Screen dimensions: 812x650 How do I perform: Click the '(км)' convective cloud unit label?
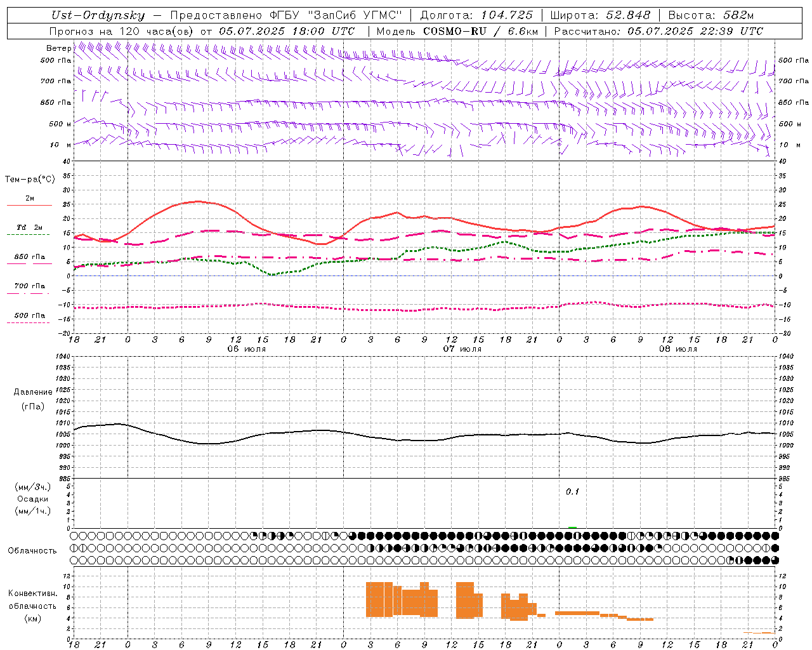click(x=33, y=618)
